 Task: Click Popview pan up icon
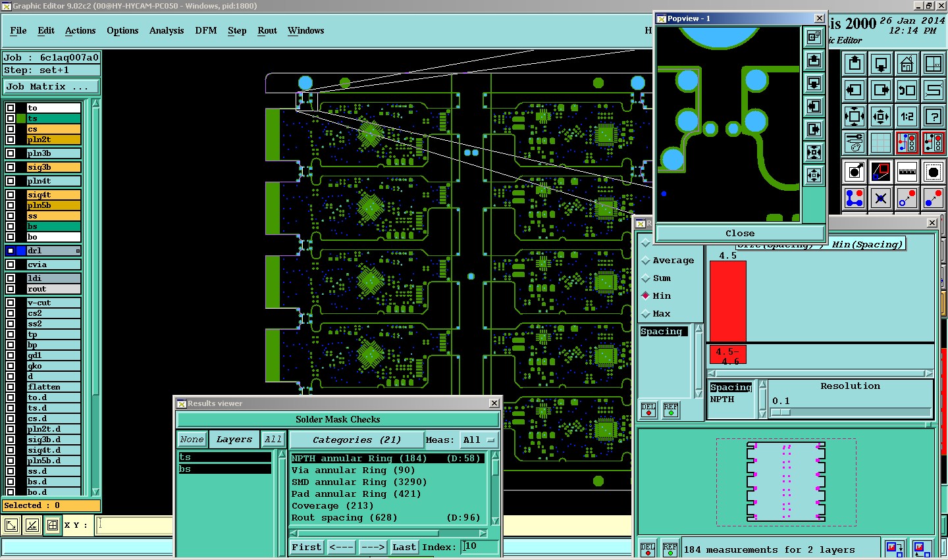click(x=814, y=61)
